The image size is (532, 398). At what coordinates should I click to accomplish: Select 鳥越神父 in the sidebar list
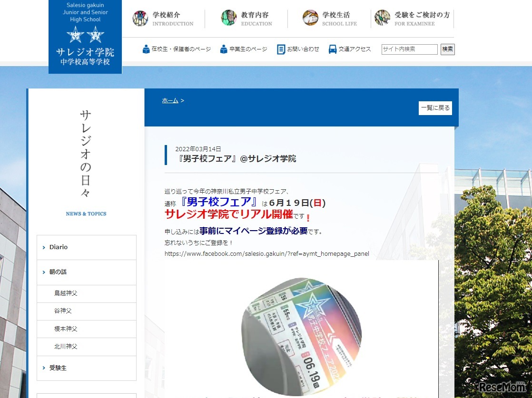coord(66,293)
